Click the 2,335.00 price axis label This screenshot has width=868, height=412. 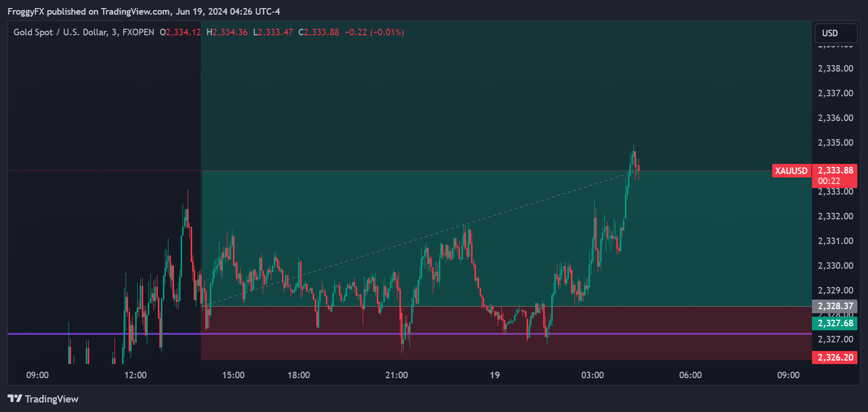[835, 143]
